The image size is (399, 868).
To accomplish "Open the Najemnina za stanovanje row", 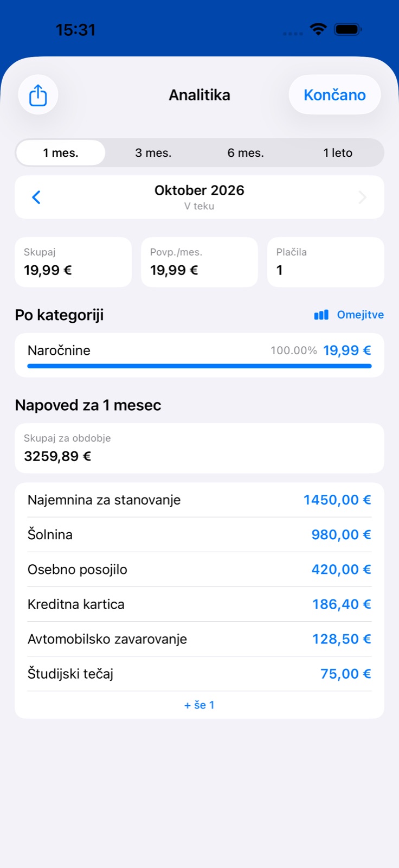I will pos(200,500).
